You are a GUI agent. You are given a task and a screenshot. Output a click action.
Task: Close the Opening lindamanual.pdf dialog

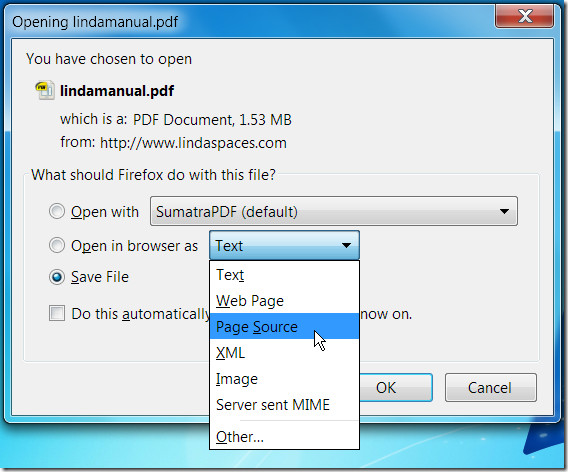pyautogui.click(x=524, y=16)
